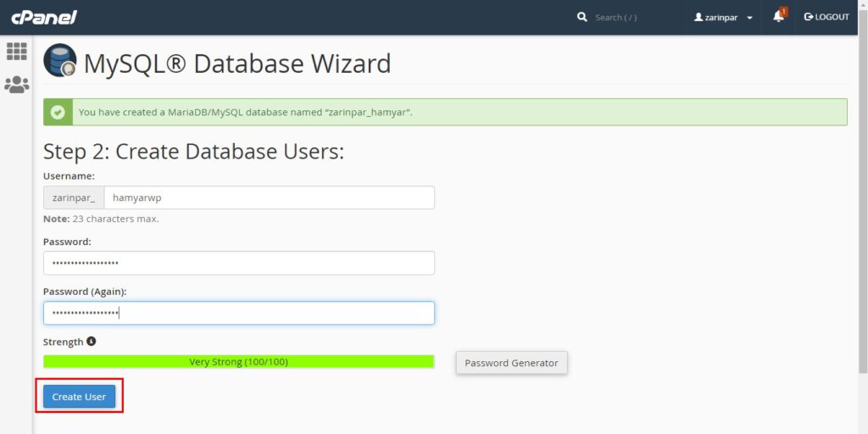
Task: Click the Step 2: Create Database Users heading
Action: pos(194,152)
